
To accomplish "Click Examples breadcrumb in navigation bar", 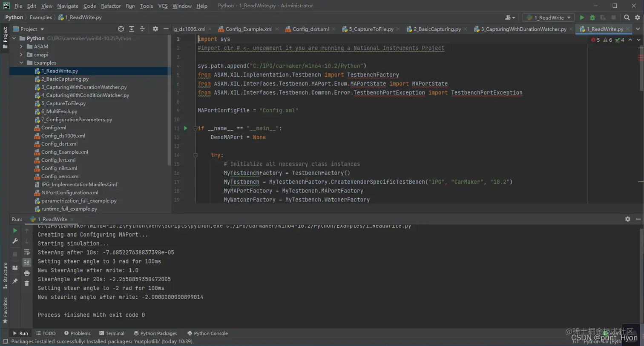I will [40, 17].
